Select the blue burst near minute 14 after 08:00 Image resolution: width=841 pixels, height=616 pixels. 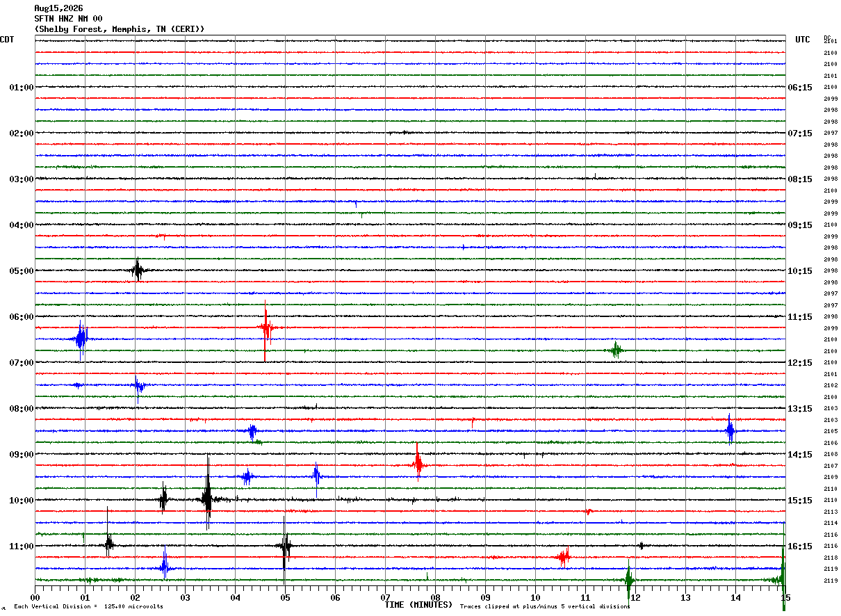730,430
